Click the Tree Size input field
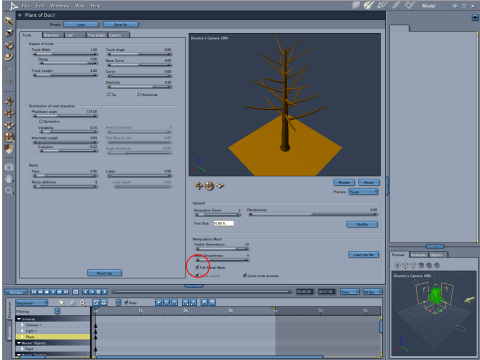Viewport: 480px width, 360px height. pos(223,223)
